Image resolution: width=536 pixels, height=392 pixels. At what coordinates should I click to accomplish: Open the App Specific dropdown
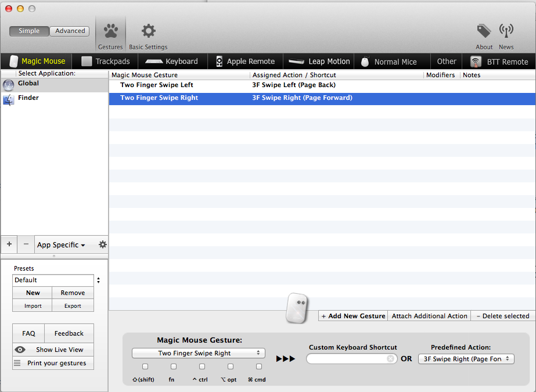[x=61, y=244]
